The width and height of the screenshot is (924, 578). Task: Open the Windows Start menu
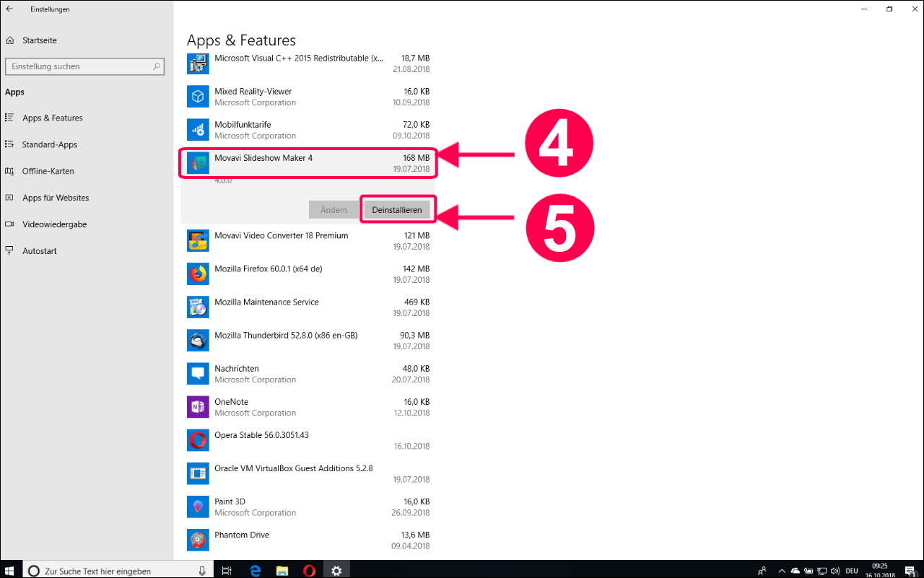(10, 570)
